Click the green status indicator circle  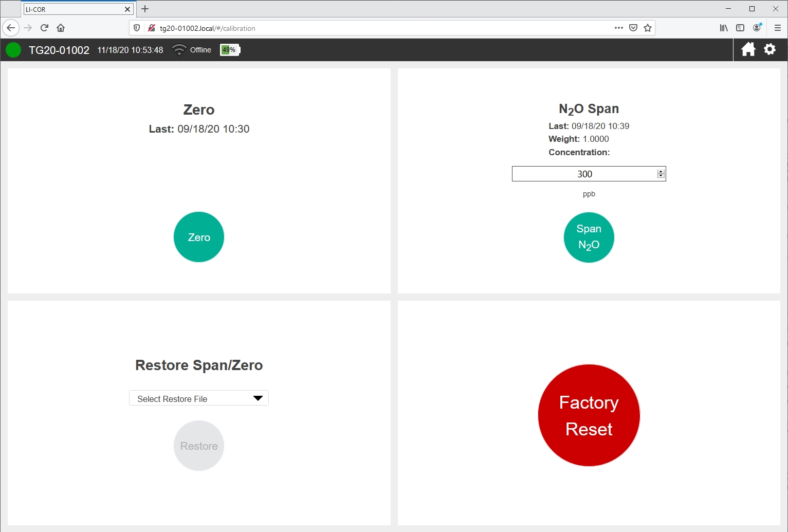13,50
